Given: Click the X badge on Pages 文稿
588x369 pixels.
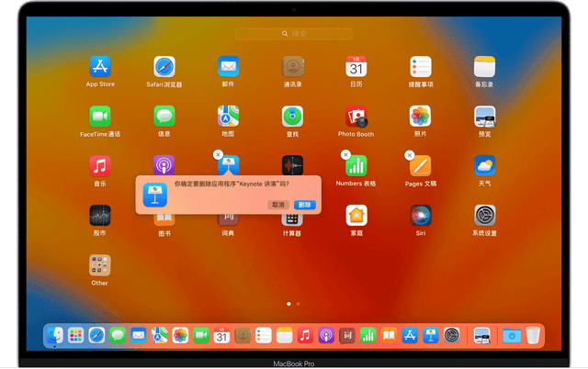Looking at the screenshot, I should click(x=410, y=154).
